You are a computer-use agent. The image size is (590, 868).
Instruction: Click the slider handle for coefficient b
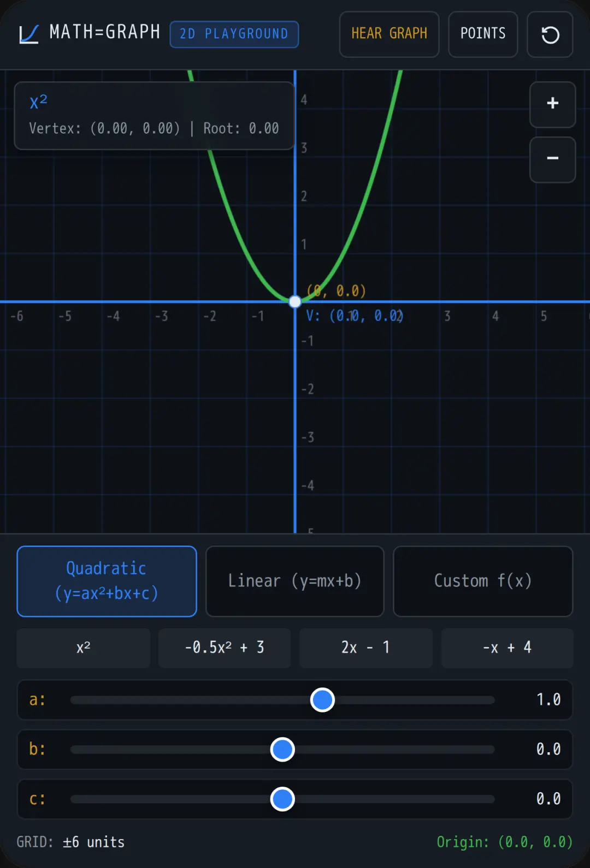click(282, 750)
